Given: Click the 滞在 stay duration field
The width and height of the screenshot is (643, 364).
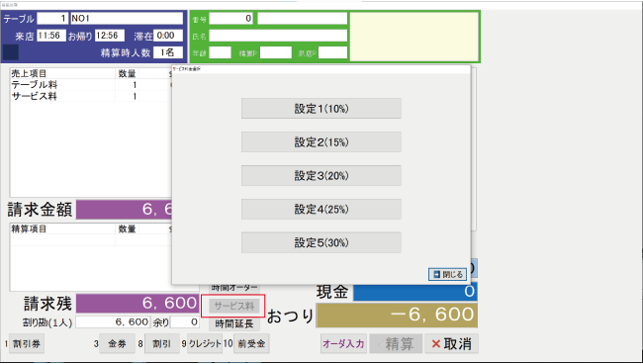Looking at the screenshot, I should pos(168,36).
